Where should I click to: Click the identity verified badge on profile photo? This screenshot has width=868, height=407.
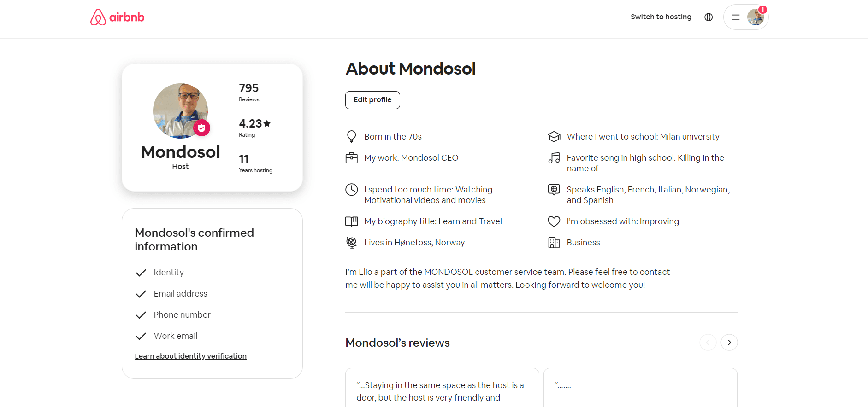pyautogui.click(x=202, y=128)
